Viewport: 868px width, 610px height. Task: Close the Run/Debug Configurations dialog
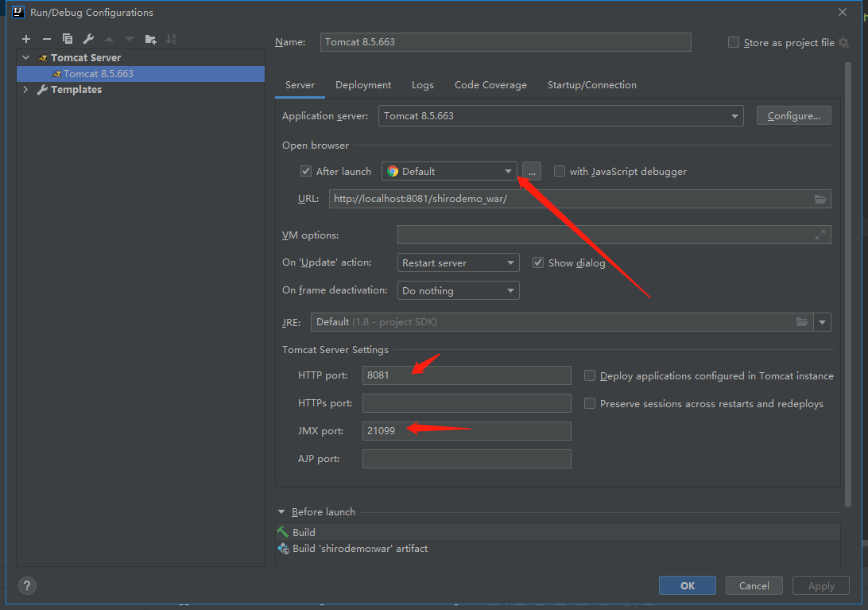pos(843,12)
